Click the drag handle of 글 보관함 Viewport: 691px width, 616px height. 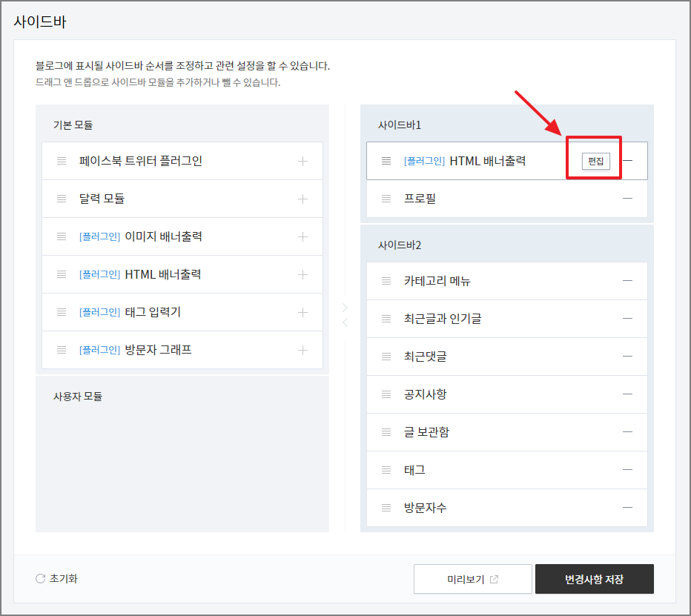coord(386,432)
